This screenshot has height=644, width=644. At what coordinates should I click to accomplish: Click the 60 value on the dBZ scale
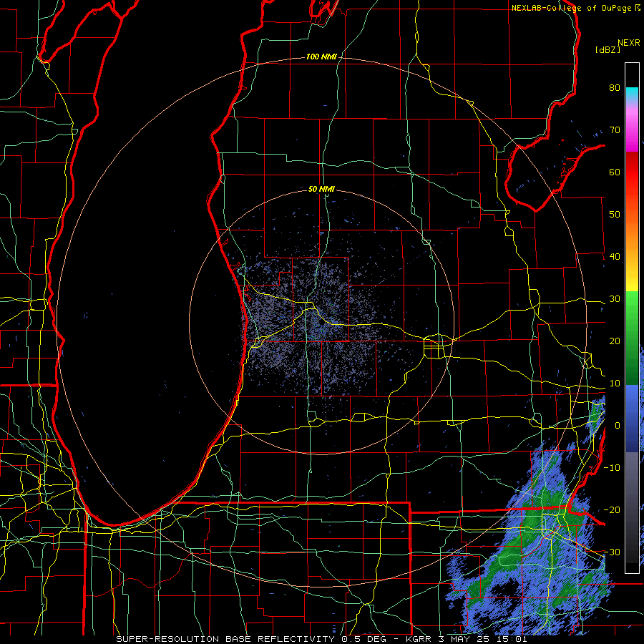[615, 172]
